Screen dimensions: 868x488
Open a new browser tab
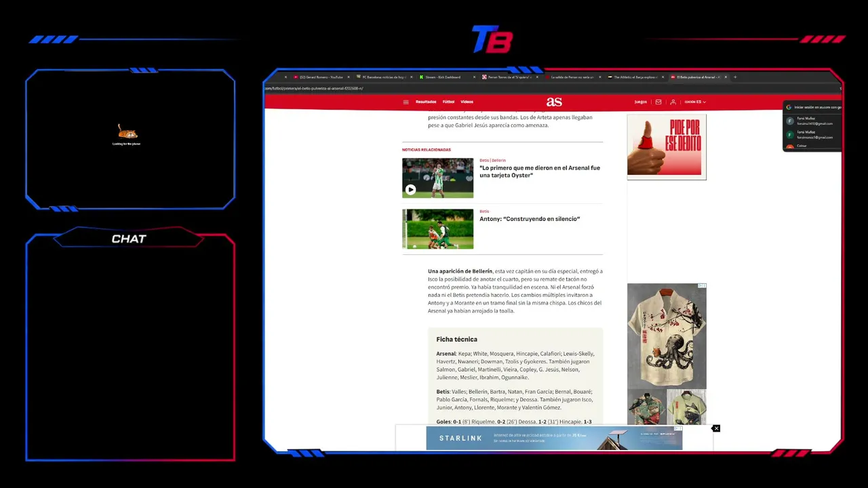click(735, 77)
